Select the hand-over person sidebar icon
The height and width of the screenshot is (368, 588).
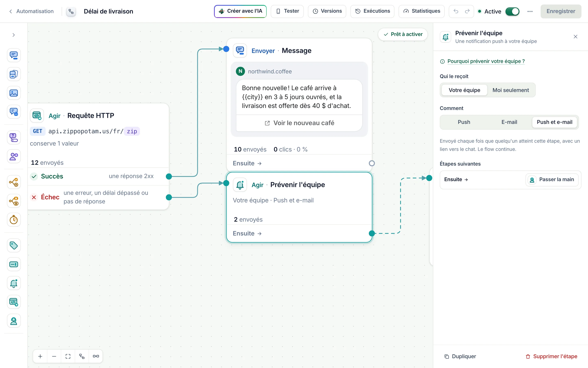(14, 321)
